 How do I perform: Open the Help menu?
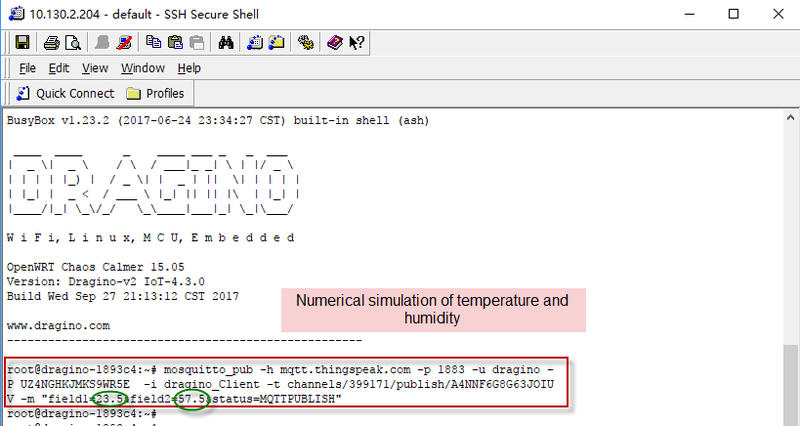point(189,68)
